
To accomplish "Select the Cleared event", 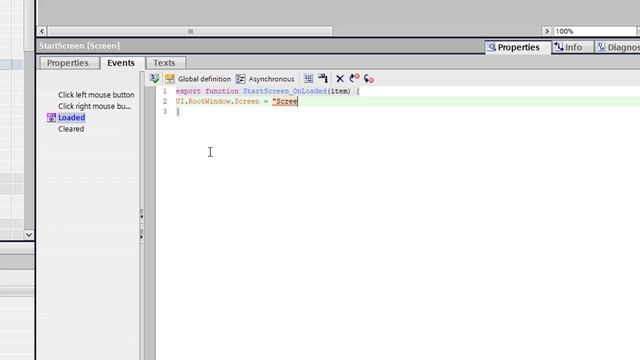I will tap(71, 129).
